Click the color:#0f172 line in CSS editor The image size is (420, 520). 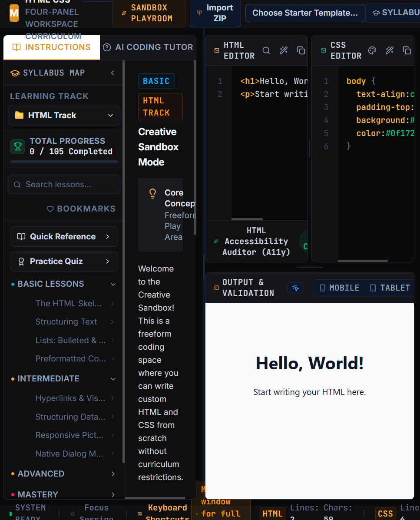point(384,133)
